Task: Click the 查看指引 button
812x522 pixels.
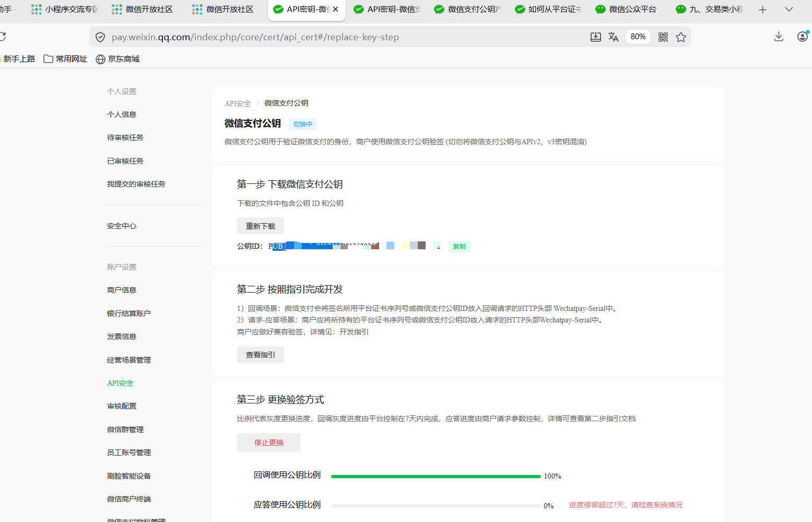Action: pyautogui.click(x=261, y=355)
